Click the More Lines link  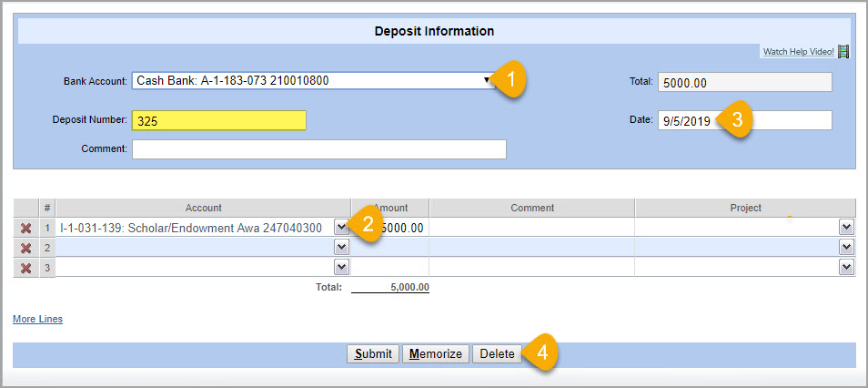click(x=37, y=320)
